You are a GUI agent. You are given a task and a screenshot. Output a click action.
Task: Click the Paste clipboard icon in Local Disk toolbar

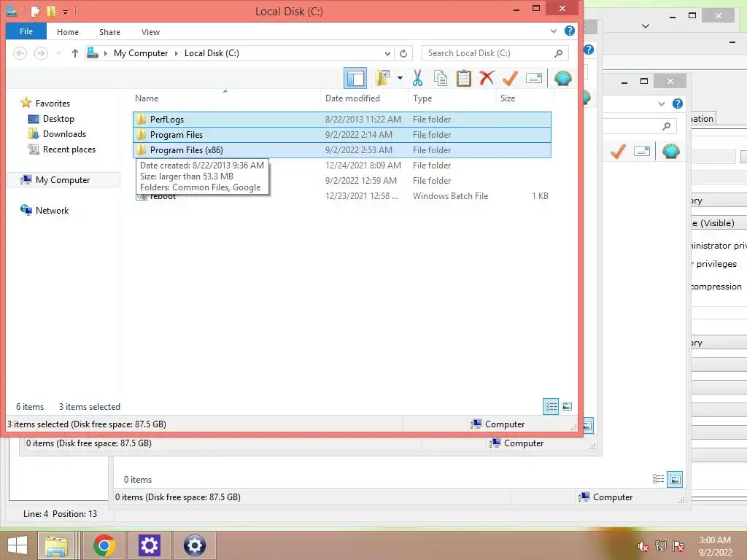coord(463,78)
